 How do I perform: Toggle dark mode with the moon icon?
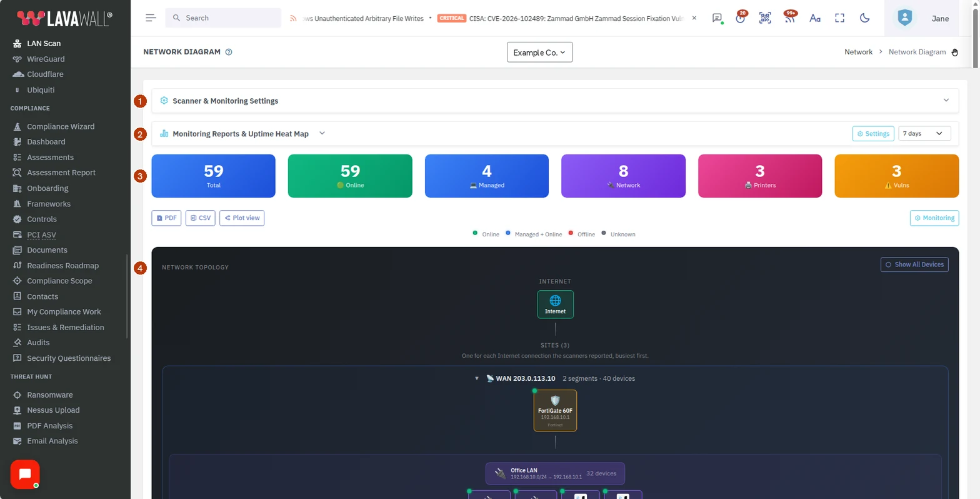tap(865, 18)
